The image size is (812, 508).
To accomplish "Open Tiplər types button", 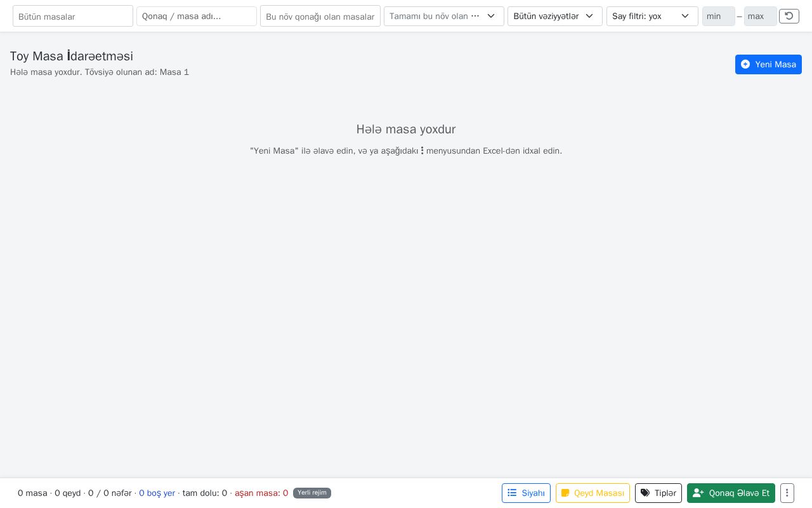I will pos(658,493).
